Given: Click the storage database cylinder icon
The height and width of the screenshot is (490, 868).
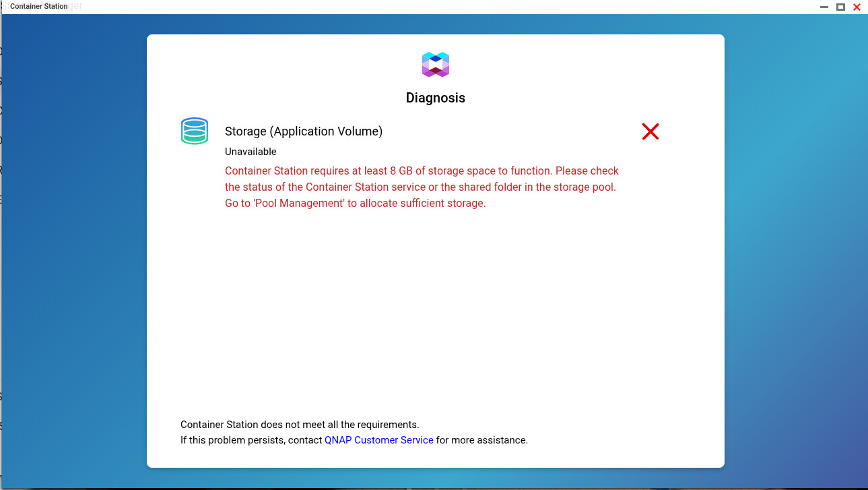Looking at the screenshot, I should click(x=194, y=131).
